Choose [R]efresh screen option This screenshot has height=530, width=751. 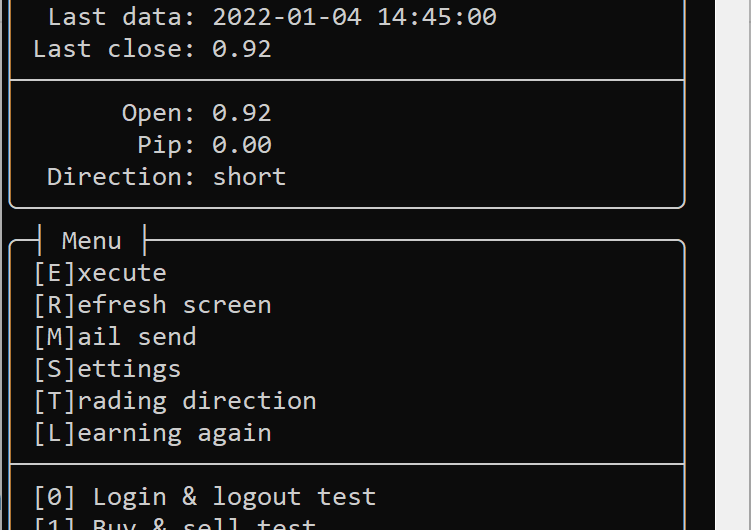153,305
